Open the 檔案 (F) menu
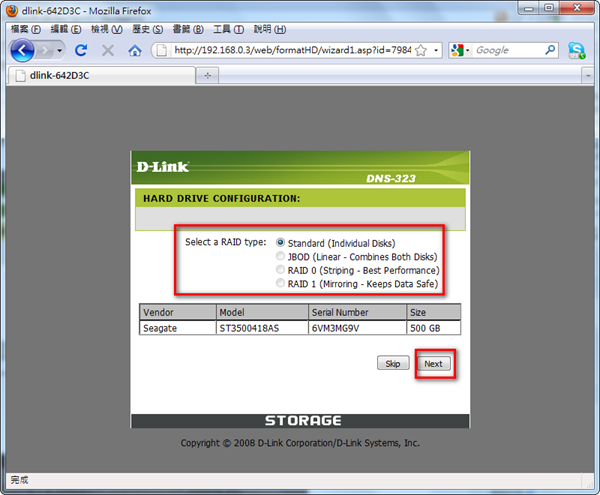600x495 pixels. coord(26,29)
